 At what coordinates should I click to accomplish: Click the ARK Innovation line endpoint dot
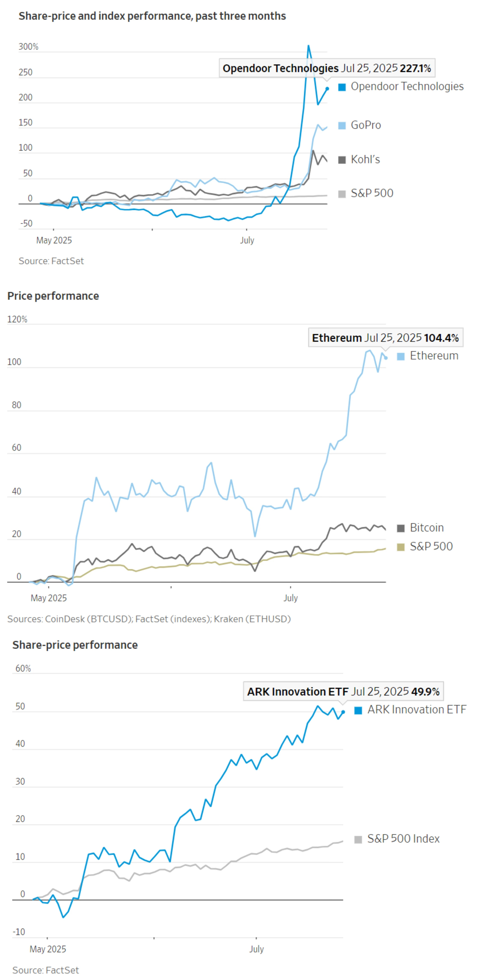(x=343, y=712)
